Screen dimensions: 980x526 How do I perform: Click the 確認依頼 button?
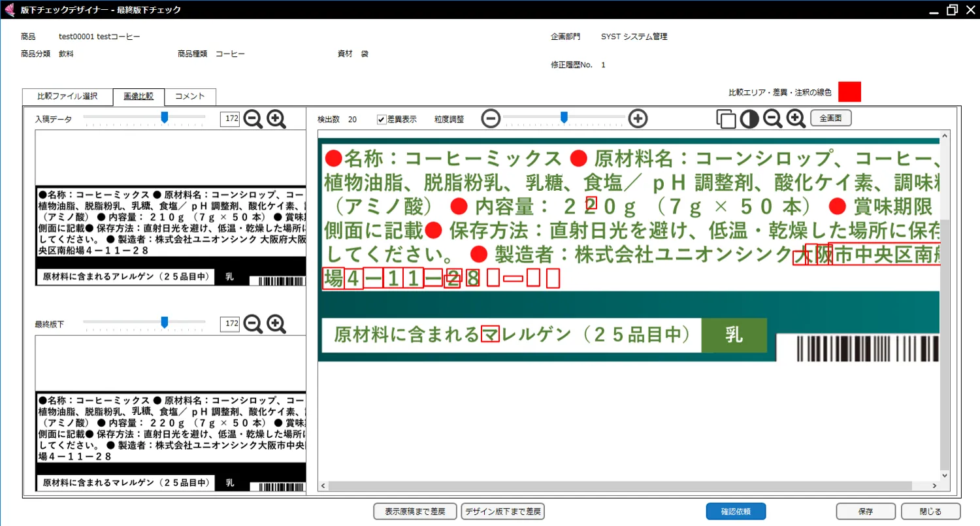click(736, 511)
